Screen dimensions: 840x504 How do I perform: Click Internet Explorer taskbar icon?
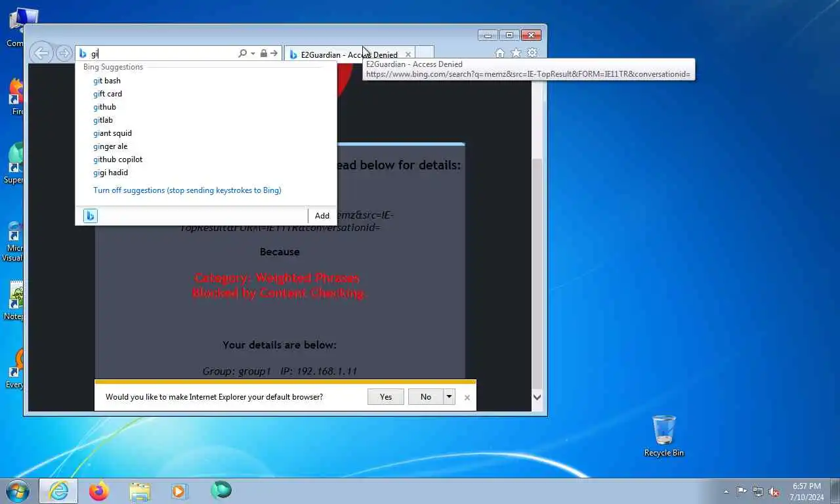pyautogui.click(x=58, y=491)
